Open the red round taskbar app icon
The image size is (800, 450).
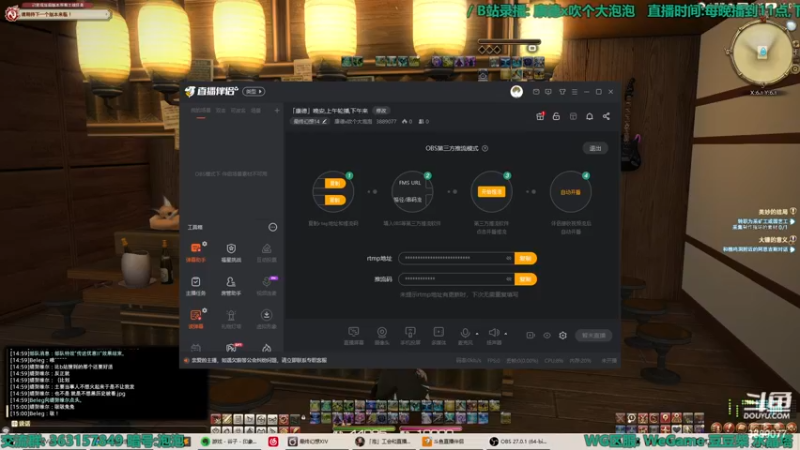tap(273, 441)
